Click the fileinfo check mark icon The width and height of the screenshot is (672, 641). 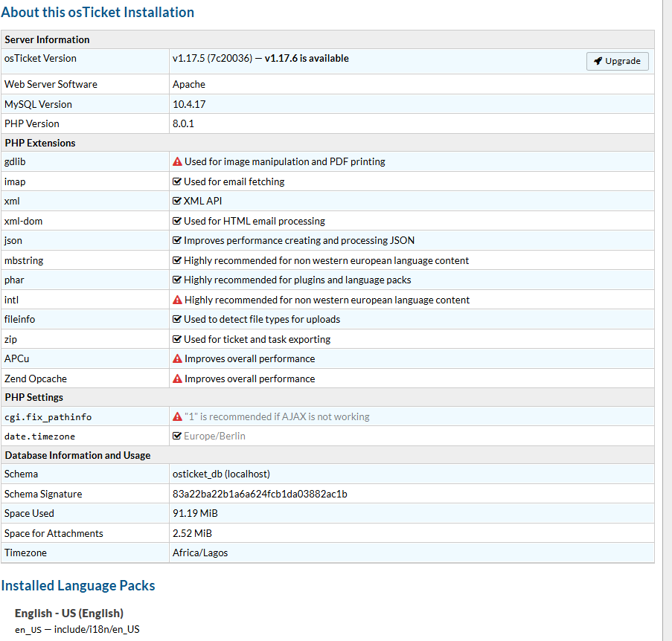coord(177,319)
